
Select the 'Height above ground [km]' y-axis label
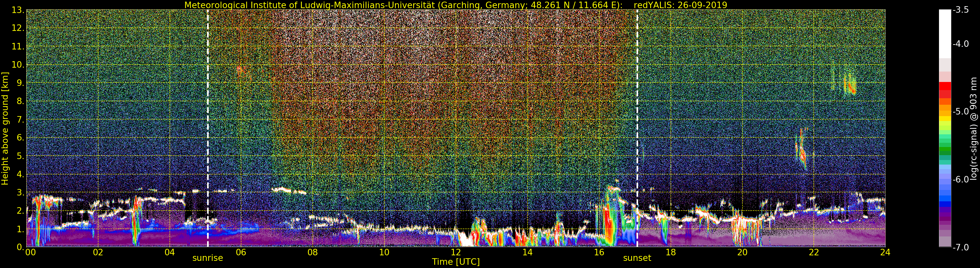click(x=5, y=128)
